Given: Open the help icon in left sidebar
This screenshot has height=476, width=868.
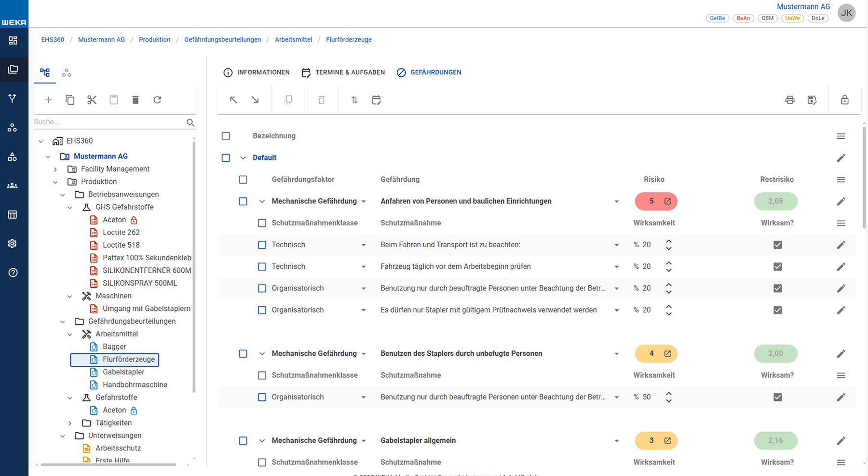Looking at the screenshot, I should 13,273.
